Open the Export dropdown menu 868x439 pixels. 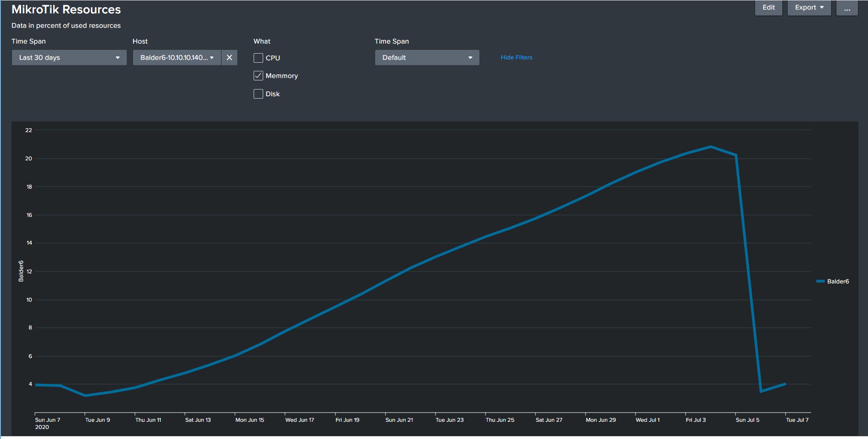click(809, 8)
